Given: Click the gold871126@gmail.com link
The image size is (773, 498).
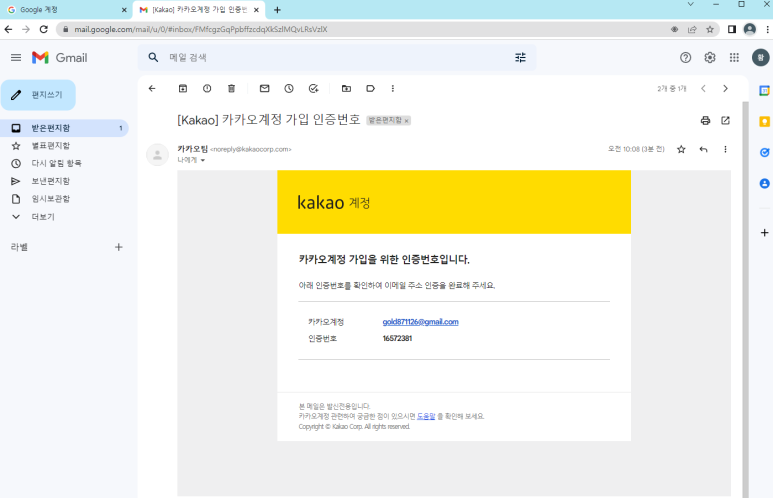Looking at the screenshot, I should click(x=421, y=322).
